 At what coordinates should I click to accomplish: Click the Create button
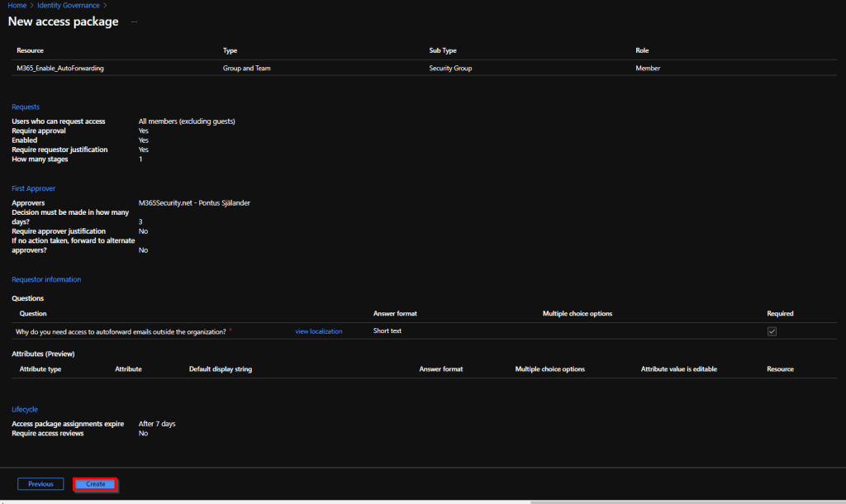(95, 484)
